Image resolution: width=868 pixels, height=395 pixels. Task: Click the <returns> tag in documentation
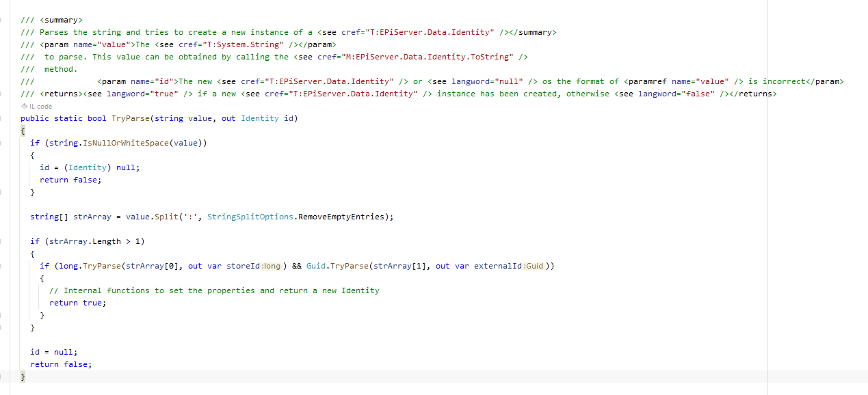[62, 94]
